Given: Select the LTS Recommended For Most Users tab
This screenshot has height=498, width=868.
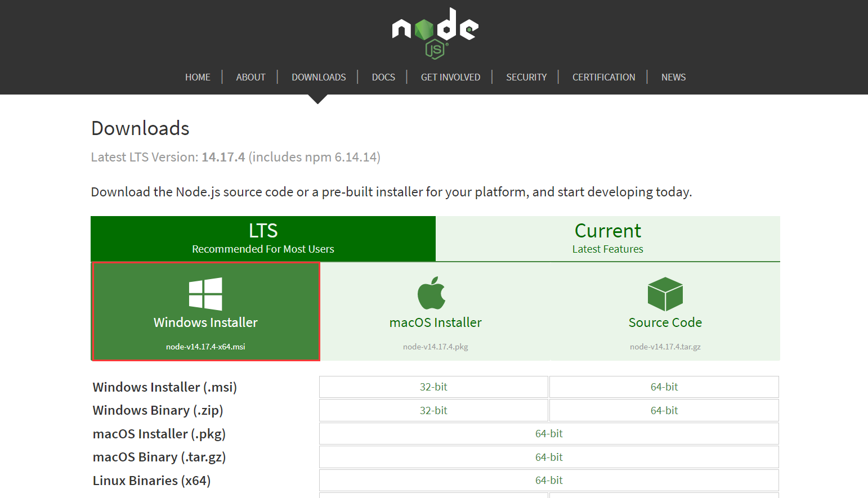Looking at the screenshot, I should point(263,239).
